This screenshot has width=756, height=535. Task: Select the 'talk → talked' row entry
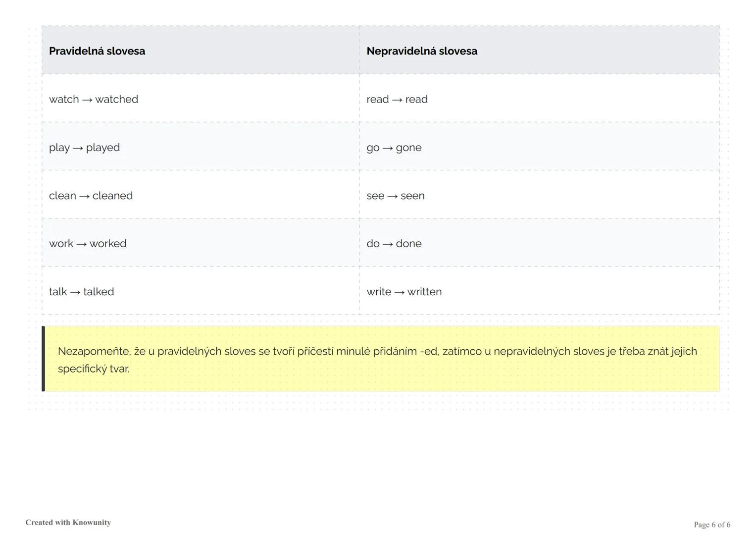(x=81, y=292)
